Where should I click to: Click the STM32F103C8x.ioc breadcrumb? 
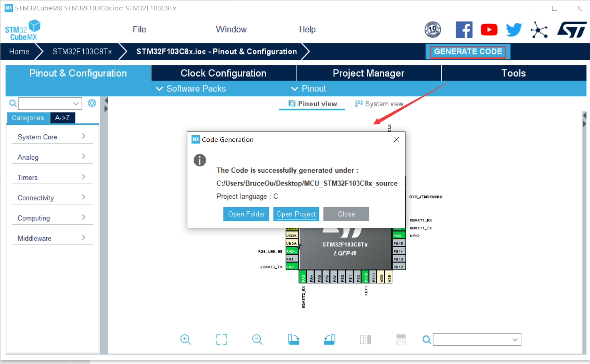(217, 52)
